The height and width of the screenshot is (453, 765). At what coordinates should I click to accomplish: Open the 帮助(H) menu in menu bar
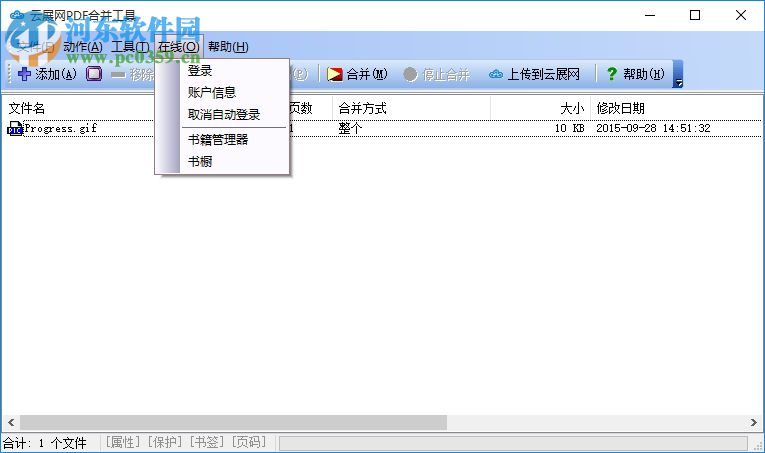point(228,47)
